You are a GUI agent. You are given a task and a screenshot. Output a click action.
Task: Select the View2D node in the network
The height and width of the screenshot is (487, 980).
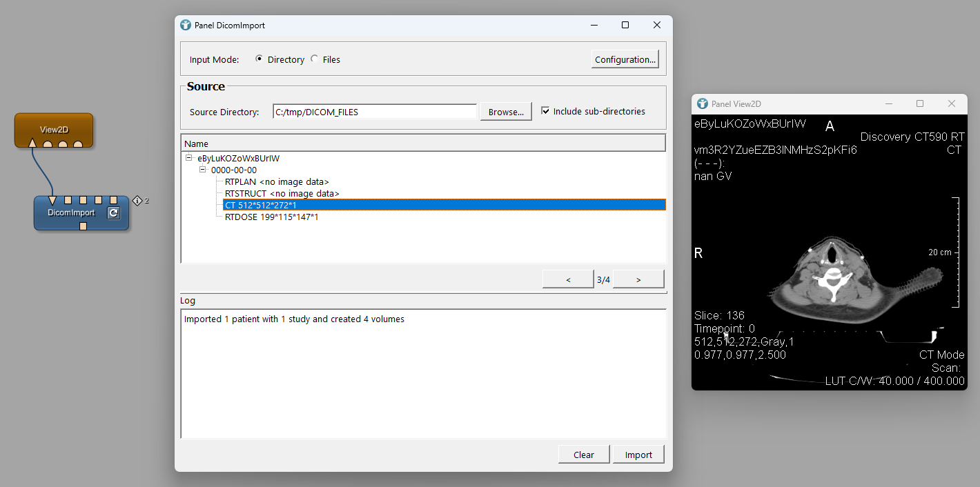[54, 130]
